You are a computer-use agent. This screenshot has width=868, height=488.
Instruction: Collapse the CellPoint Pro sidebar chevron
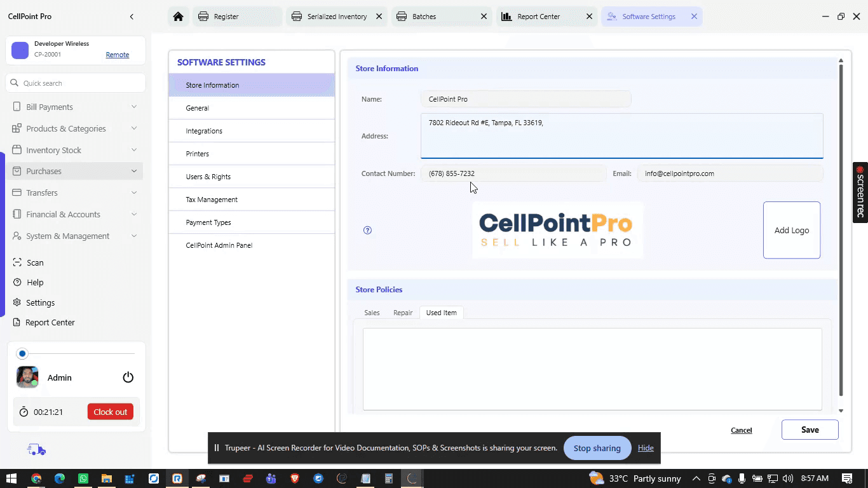pyautogui.click(x=132, y=17)
